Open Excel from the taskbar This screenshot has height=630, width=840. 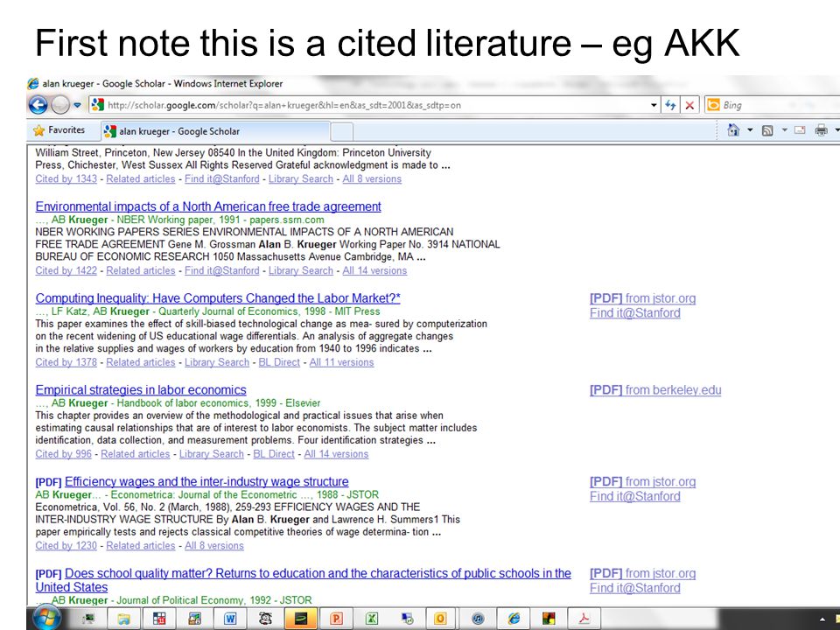click(x=371, y=619)
